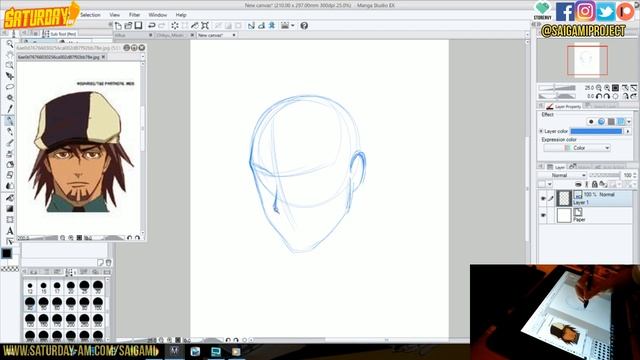Image resolution: width=640 pixels, height=360 pixels.
Task: Hide Layer 1 with its eye icon
Action: (x=543, y=199)
